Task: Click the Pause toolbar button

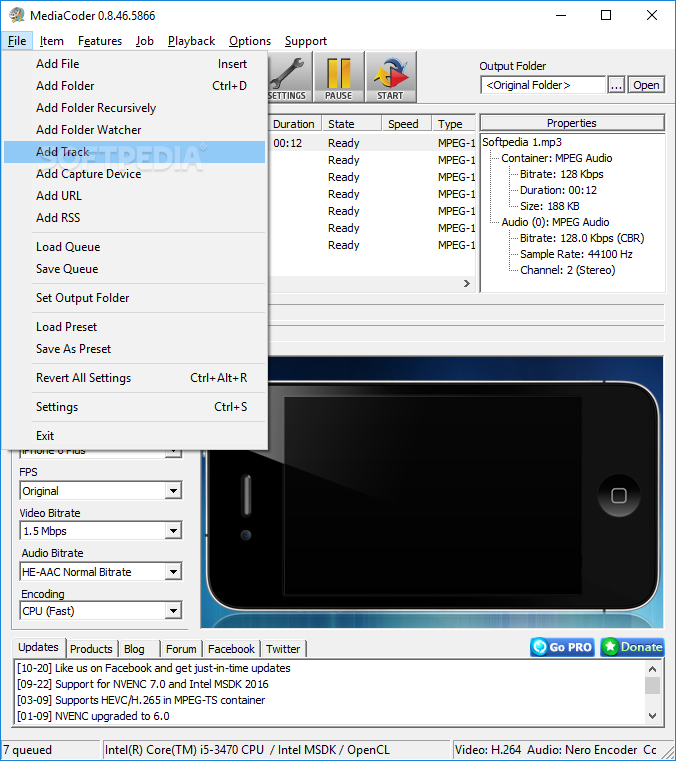Action: (339, 77)
